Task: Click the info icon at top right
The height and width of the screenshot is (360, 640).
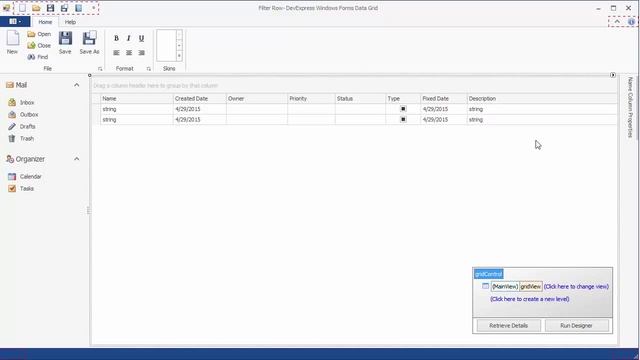Action: point(631,22)
